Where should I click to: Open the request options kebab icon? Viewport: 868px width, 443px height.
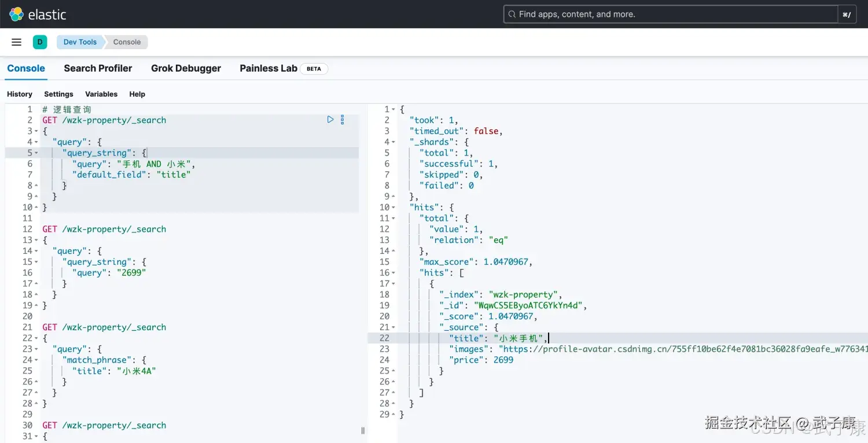click(x=342, y=119)
